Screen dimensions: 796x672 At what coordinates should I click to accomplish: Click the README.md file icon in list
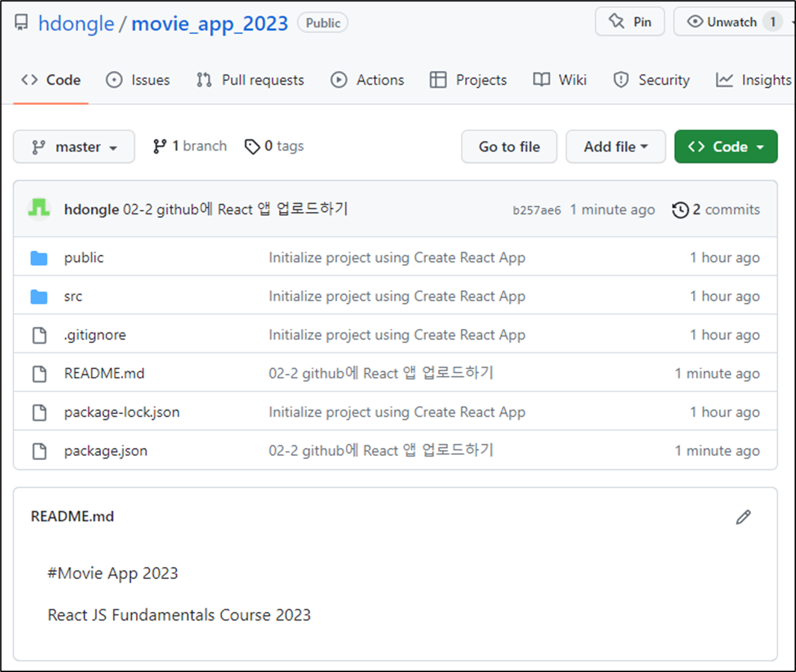(39, 374)
